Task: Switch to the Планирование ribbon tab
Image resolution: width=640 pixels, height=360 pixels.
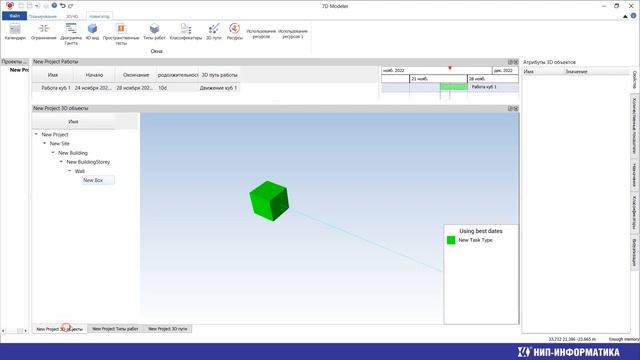Action: (42, 16)
